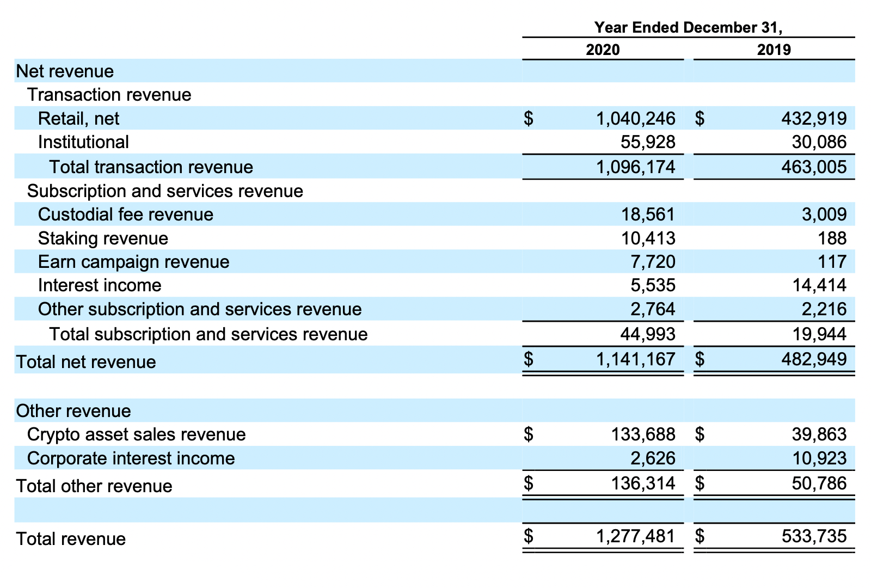Select earn campaign value 7,720
The width and height of the screenshot is (871, 588).
point(653,262)
